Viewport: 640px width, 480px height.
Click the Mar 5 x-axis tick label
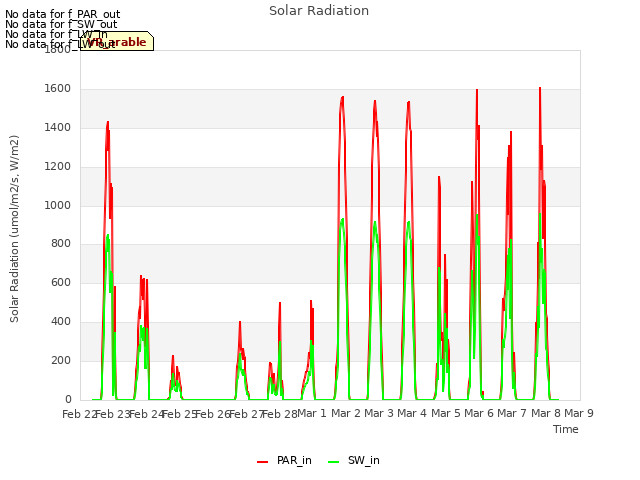pyautogui.click(x=445, y=413)
